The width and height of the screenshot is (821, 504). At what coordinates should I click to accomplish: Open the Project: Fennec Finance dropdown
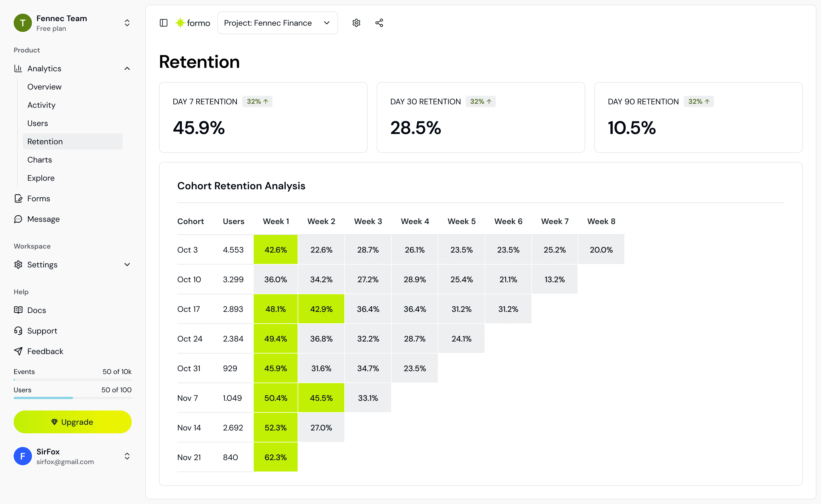tap(277, 23)
